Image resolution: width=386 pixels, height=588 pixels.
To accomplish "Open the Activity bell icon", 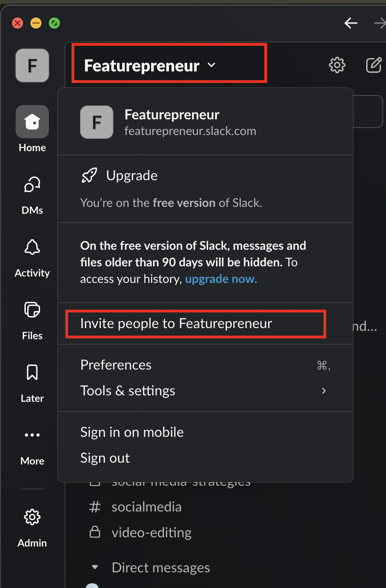I will pos(32,248).
